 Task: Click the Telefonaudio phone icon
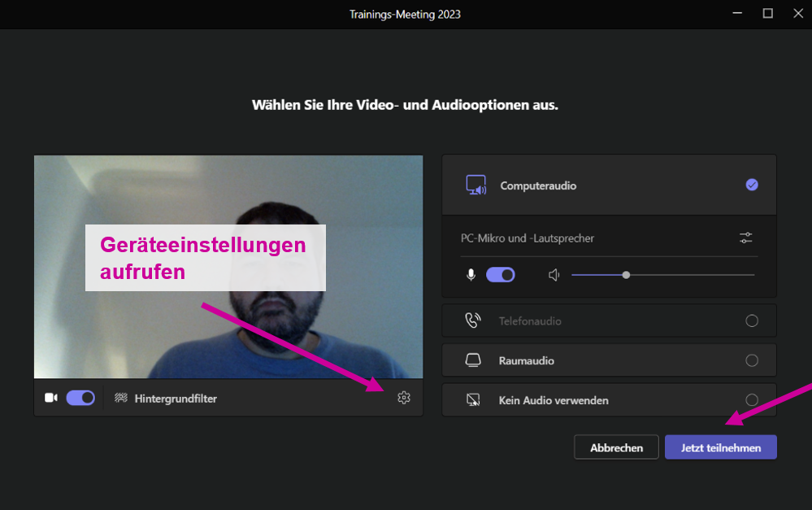(x=473, y=320)
